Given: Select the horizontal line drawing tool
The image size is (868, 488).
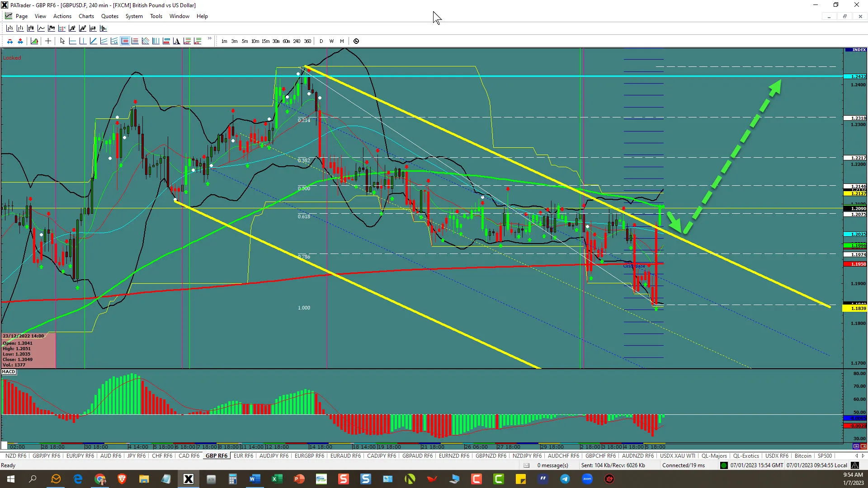Looking at the screenshot, I should [x=72, y=41].
